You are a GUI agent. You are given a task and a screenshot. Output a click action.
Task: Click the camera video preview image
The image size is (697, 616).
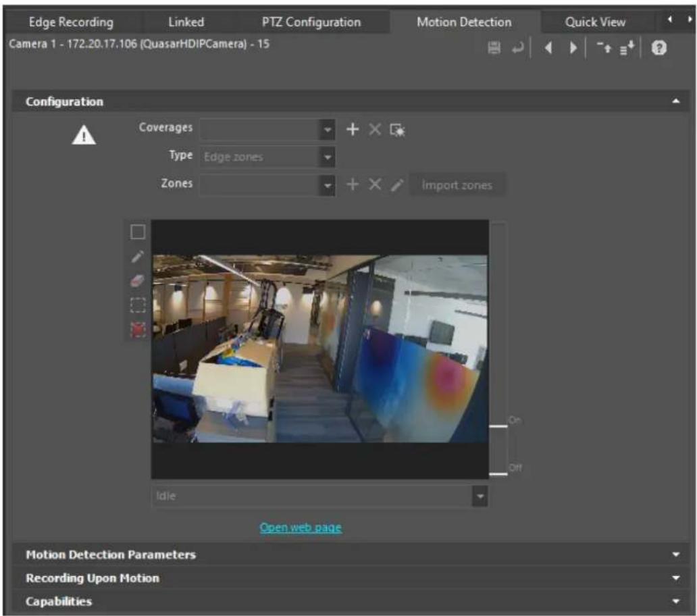click(320, 349)
